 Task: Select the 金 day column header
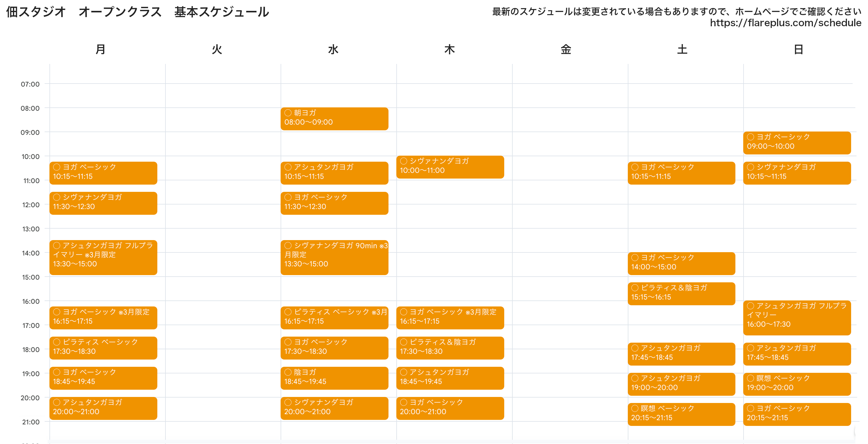coord(566,49)
